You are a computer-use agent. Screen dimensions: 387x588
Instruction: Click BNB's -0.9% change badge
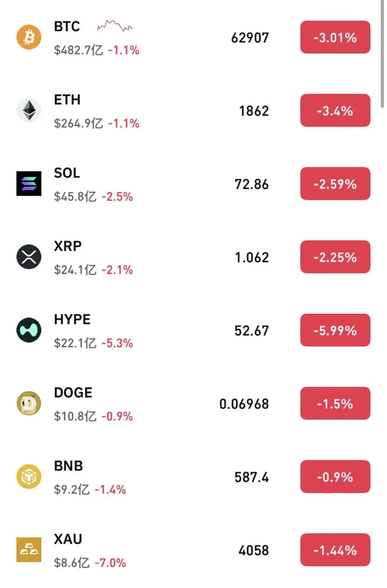coord(335,477)
